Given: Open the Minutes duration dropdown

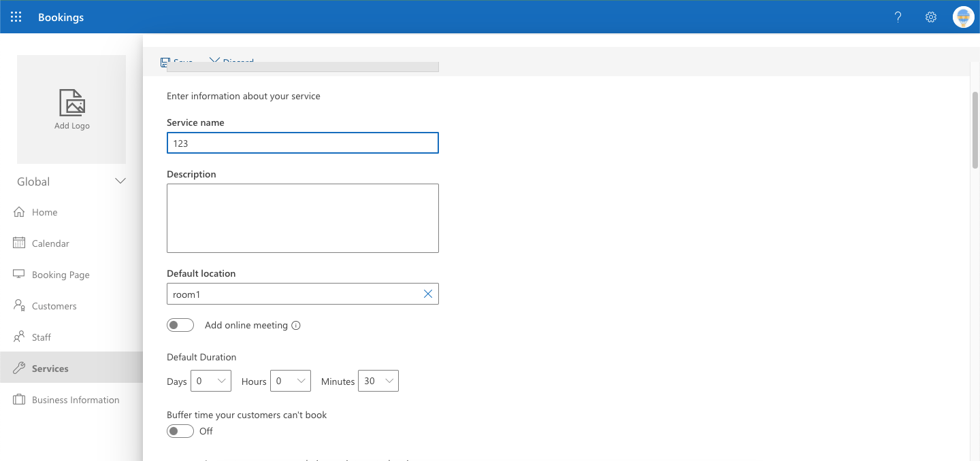Looking at the screenshot, I should pyautogui.click(x=378, y=381).
